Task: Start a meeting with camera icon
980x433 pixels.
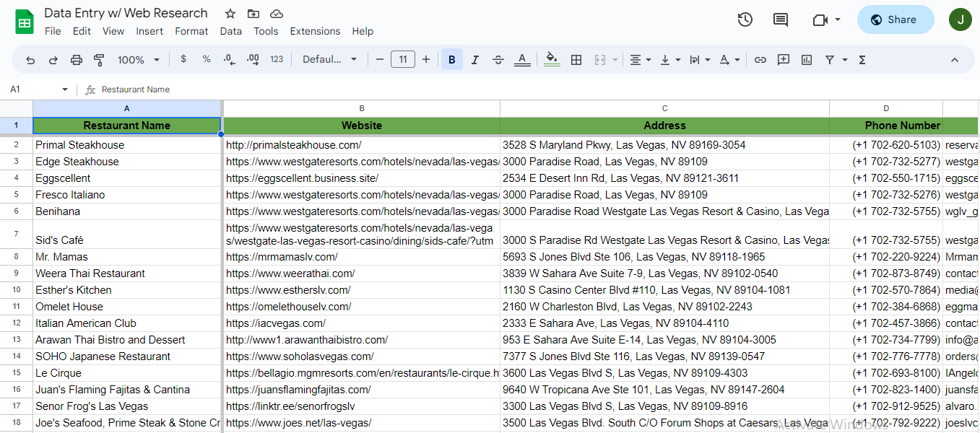Action: (x=820, y=19)
